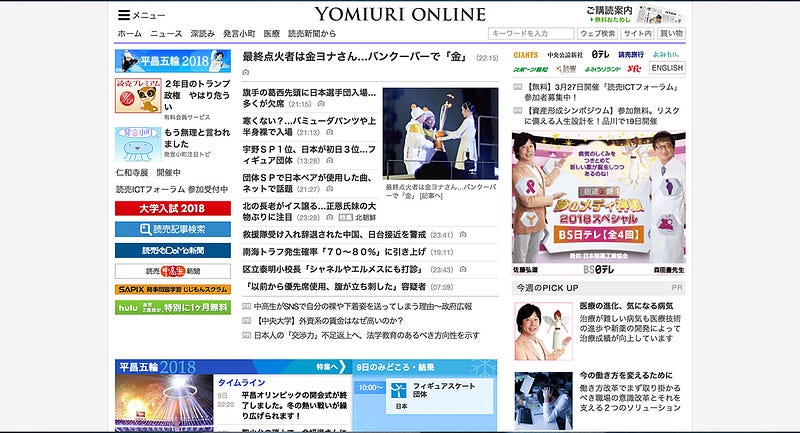Screen dimensions: 800x433
Task: Click the 買い物 button
Action: coord(671,34)
